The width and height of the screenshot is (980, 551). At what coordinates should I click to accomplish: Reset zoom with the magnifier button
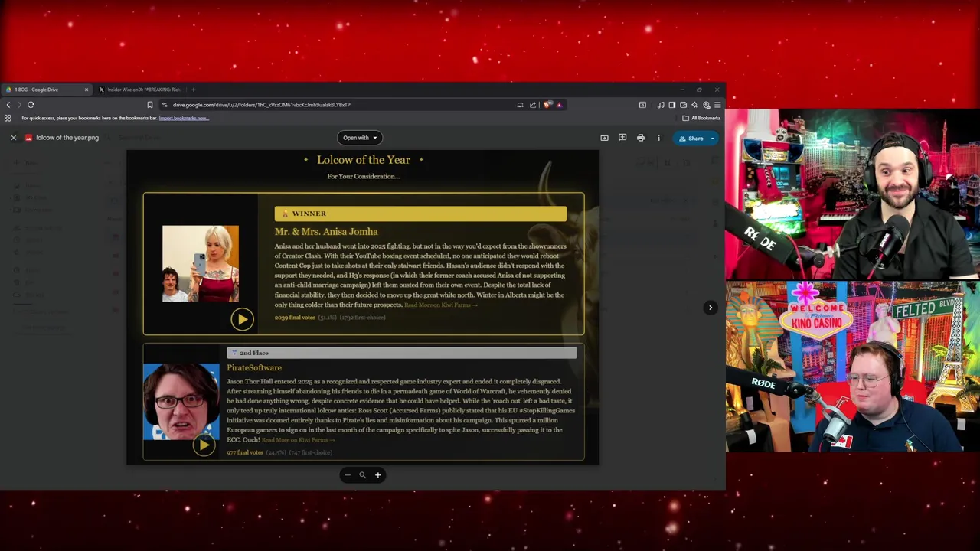(363, 475)
